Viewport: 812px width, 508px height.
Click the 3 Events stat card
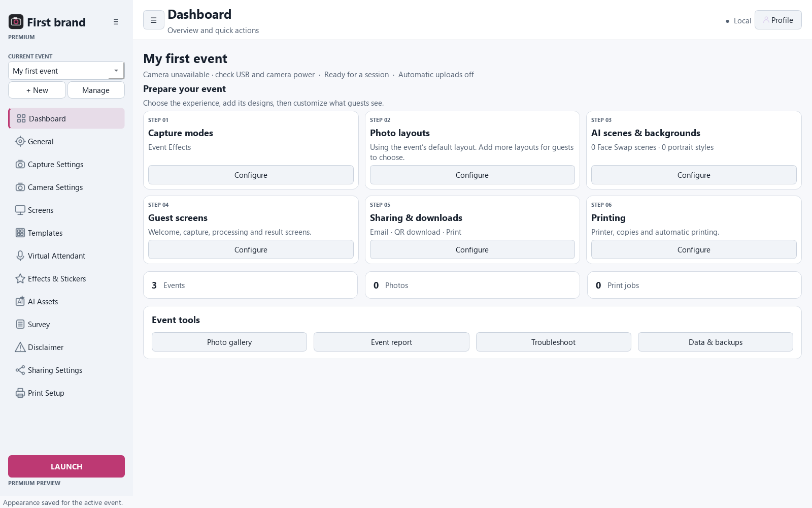[x=251, y=285]
